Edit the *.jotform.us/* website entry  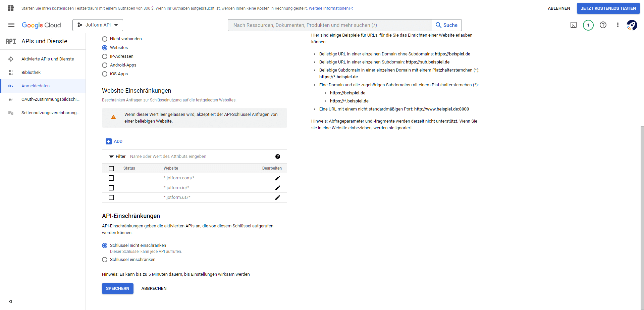click(x=277, y=197)
